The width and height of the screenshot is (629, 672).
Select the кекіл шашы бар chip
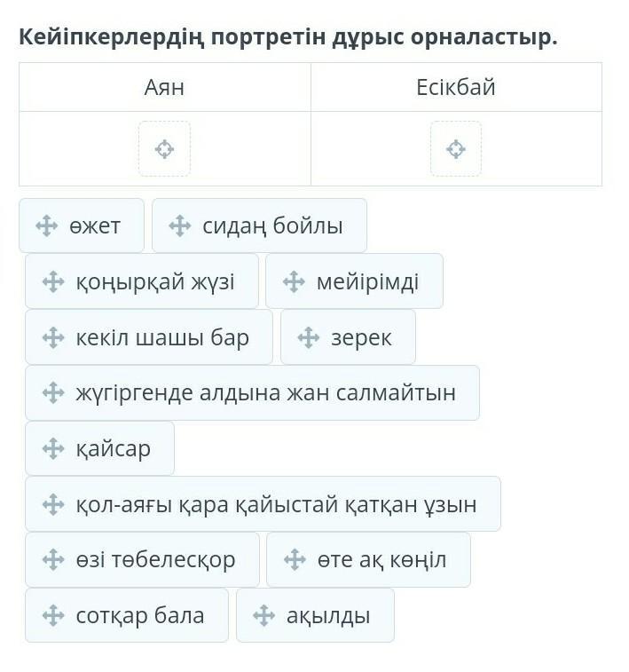click(x=149, y=337)
